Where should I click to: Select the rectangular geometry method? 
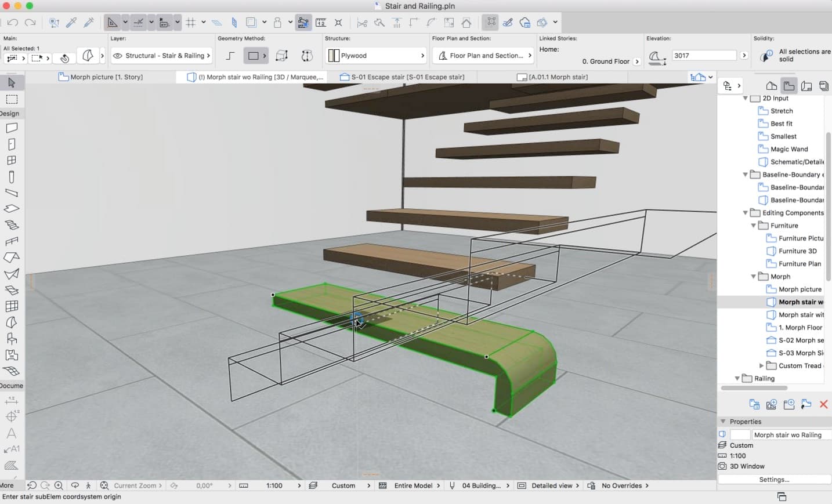254,56
